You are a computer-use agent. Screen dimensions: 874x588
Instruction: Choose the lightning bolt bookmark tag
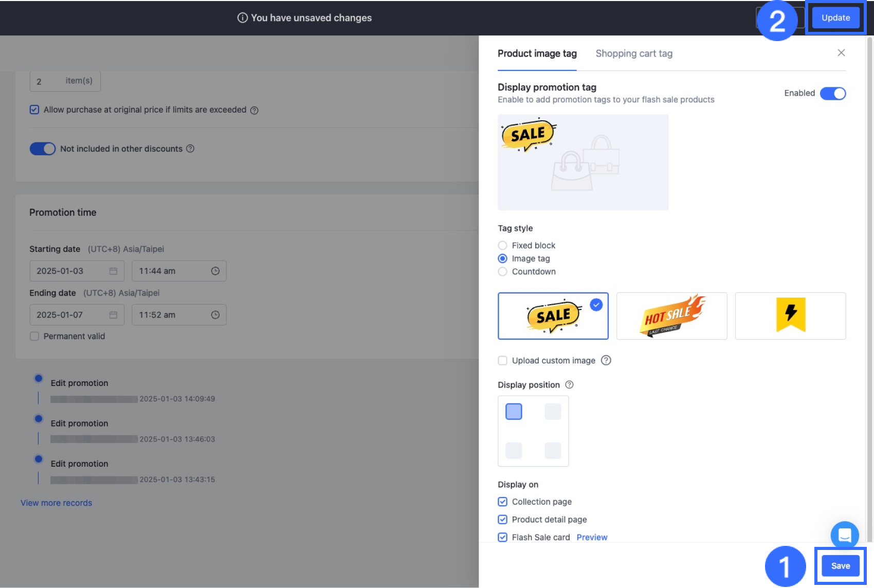tap(790, 316)
